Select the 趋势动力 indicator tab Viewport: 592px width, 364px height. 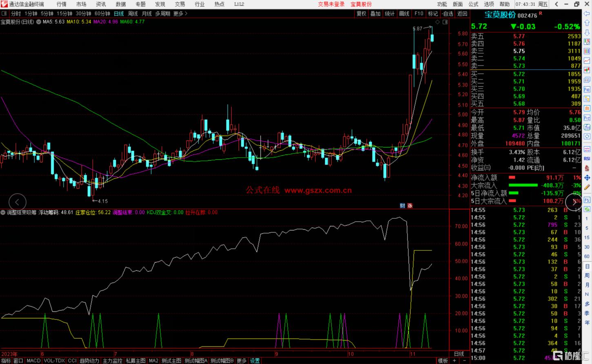tap(89, 361)
